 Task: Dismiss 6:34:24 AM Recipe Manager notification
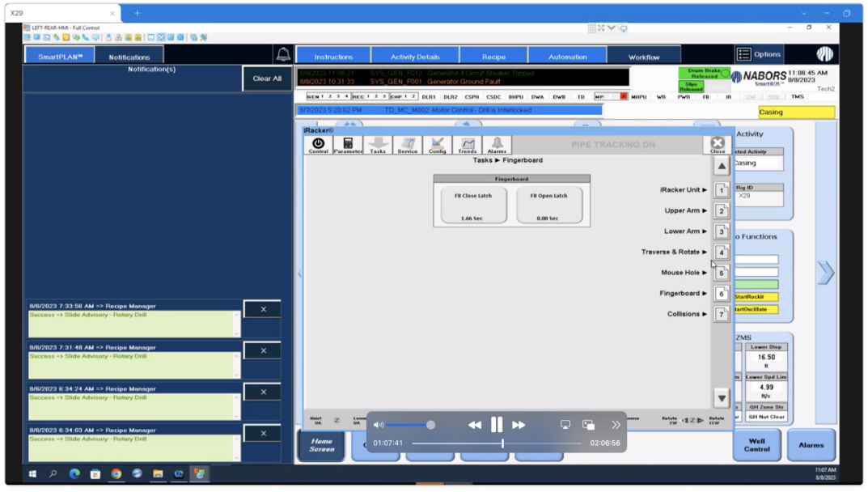tap(263, 392)
